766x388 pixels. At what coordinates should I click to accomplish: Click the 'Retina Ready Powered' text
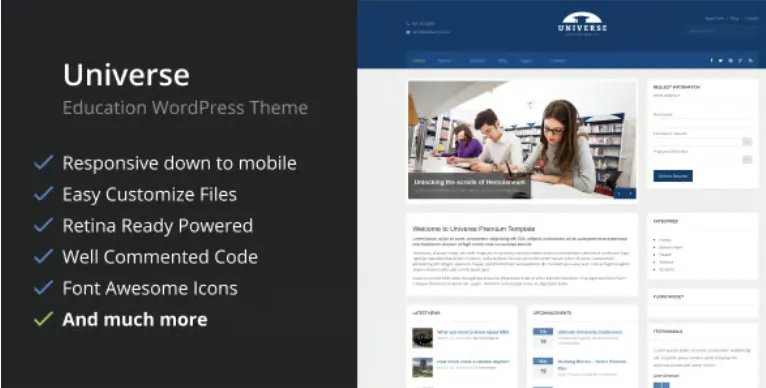158,226
